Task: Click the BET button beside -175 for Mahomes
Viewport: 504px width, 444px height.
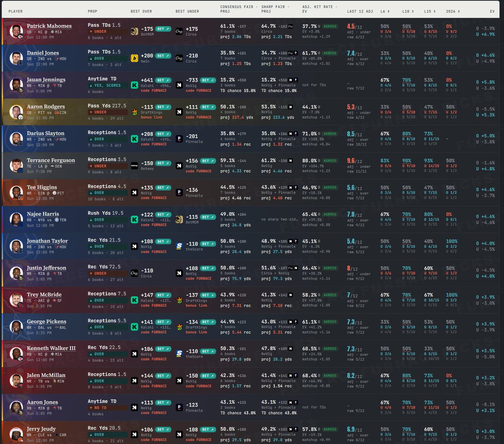Action: tap(163, 29)
